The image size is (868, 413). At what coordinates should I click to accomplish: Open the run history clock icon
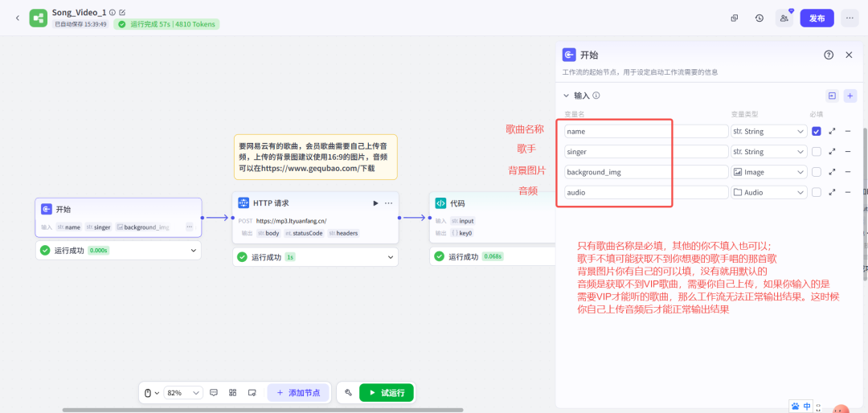pyautogui.click(x=759, y=18)
